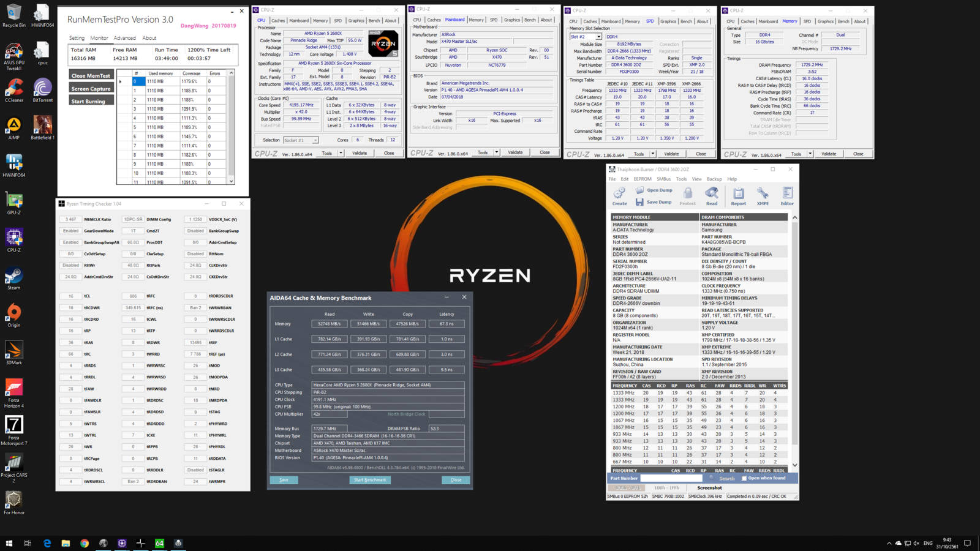Open the Graphics tab in CPU-Z SPD window
This screenshot has height=551, width=980.
point(668,21)
